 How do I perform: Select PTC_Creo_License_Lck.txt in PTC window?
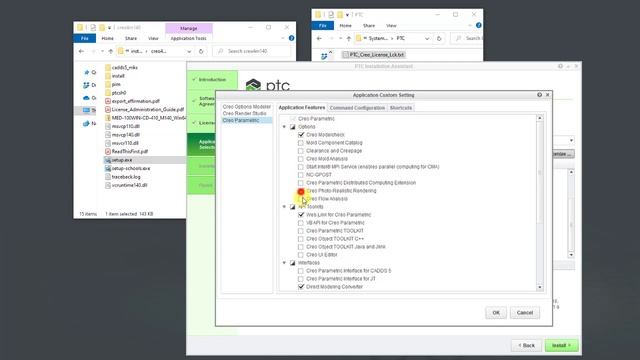373,54
